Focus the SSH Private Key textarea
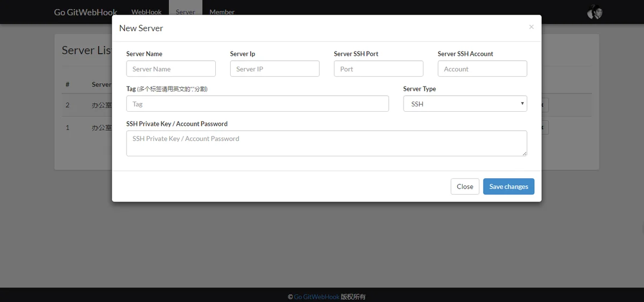Screen dimensions: 644x302 [x=326, y=143]
